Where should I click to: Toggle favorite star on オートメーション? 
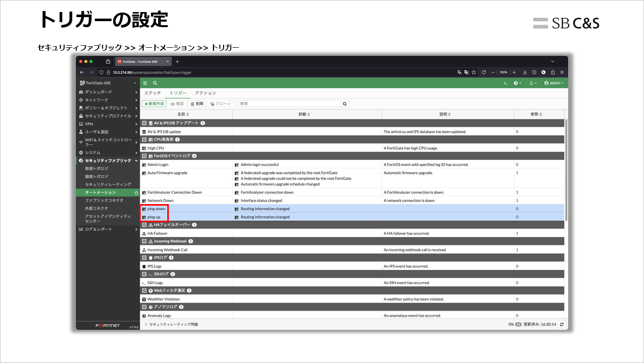coord(136,193)
